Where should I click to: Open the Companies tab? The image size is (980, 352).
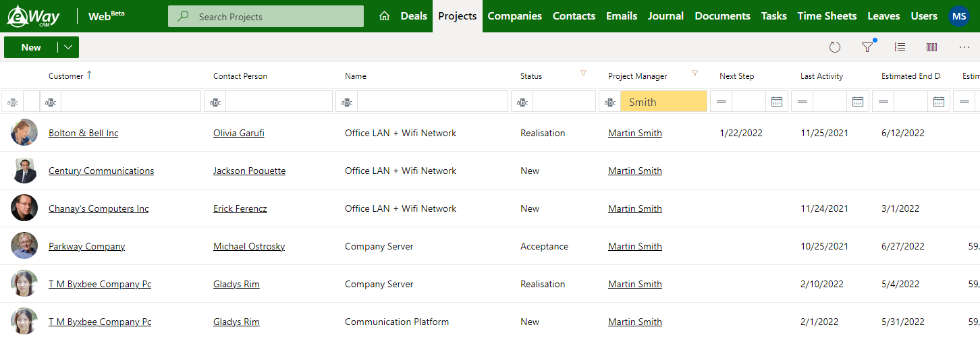click(x=515, y=16)
